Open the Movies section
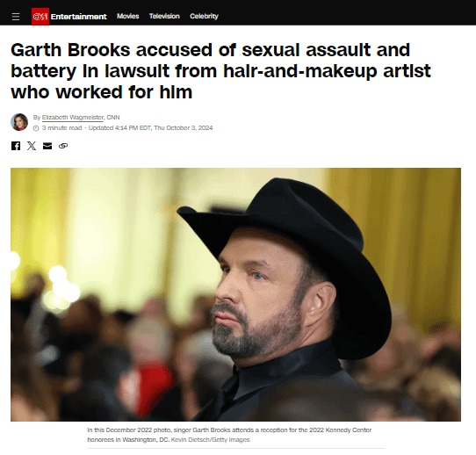 [128, 16]
